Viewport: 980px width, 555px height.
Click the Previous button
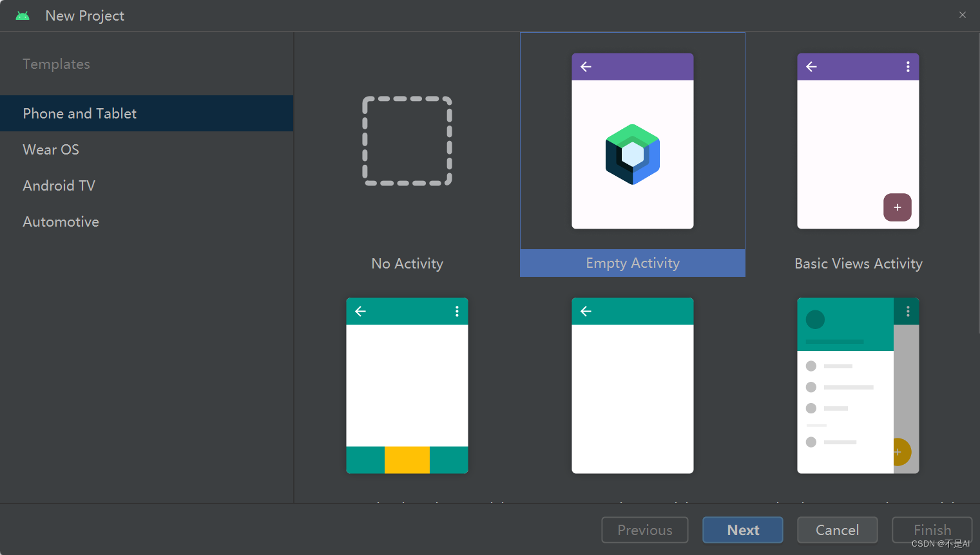[x=645, y=530]
